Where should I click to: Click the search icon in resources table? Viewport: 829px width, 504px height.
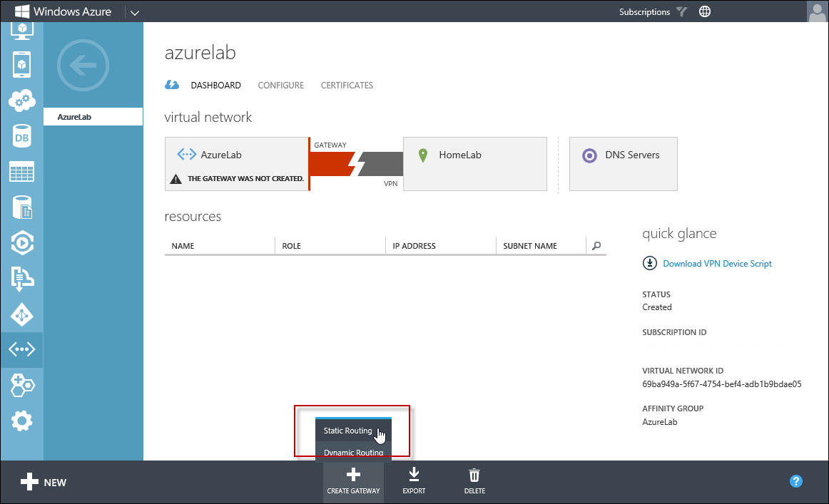click(596, 246)
